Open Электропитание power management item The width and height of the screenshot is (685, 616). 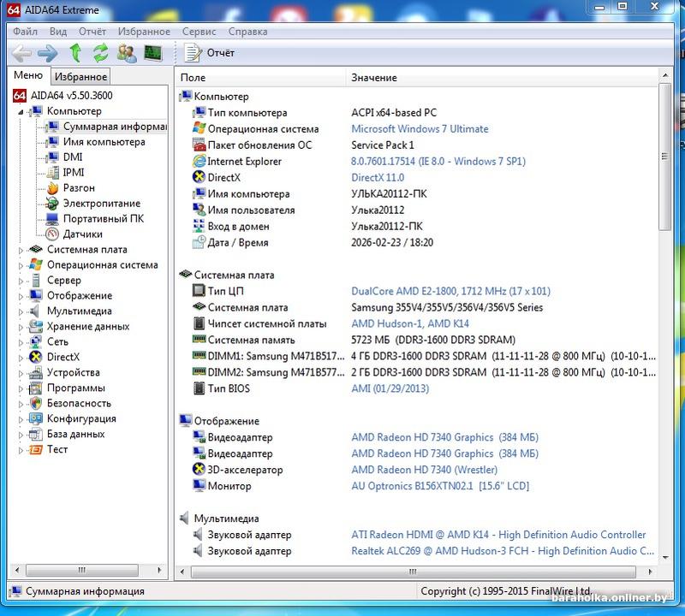tap(101, 203)
